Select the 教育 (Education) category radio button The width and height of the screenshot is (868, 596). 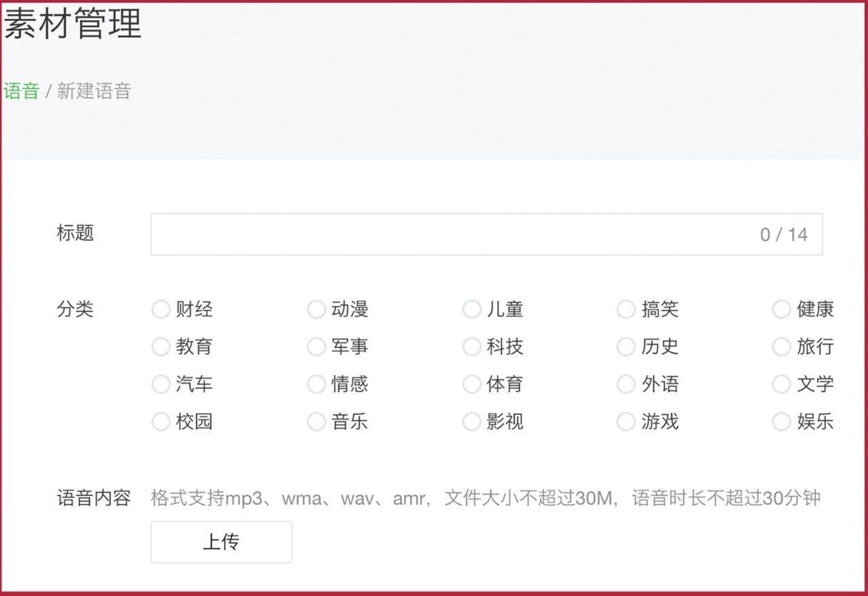[x=161, y=346]
